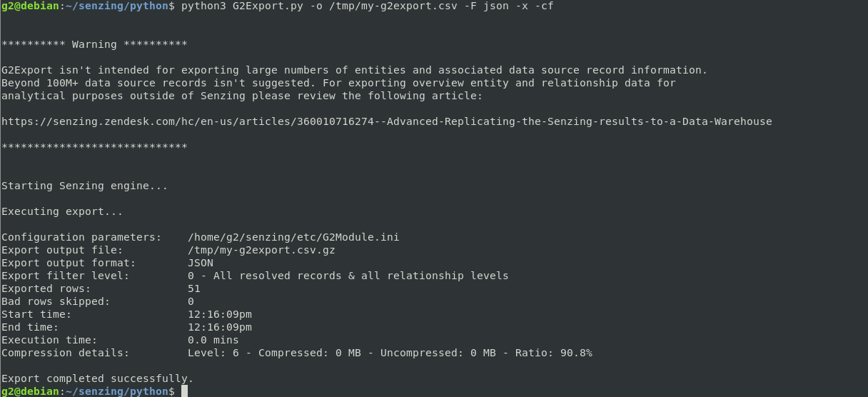Click the Warning header line

[x=94, y=44]
